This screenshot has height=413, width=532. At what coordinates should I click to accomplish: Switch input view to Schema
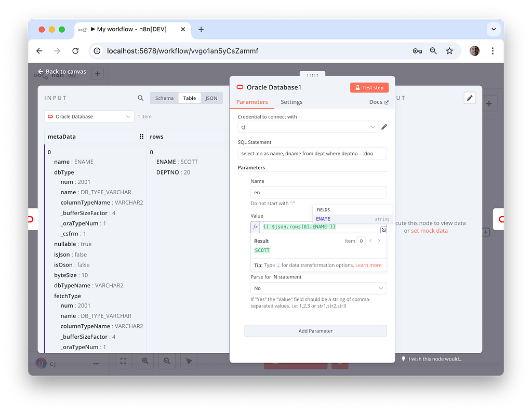click(x=164, y=98)
